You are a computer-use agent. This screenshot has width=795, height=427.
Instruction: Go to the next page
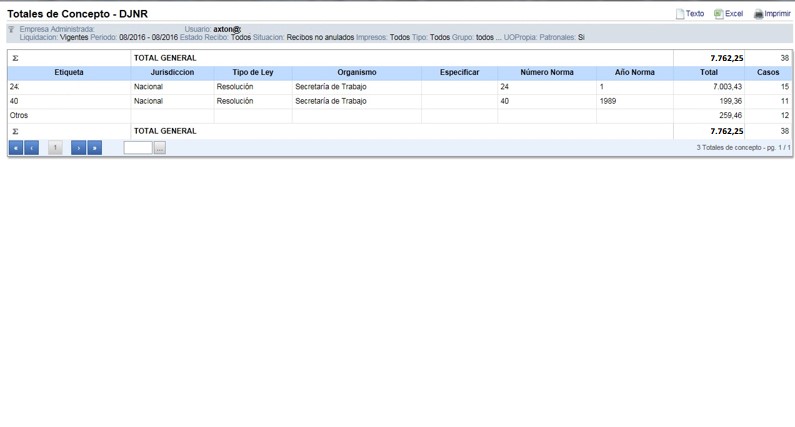coord(78,148)
